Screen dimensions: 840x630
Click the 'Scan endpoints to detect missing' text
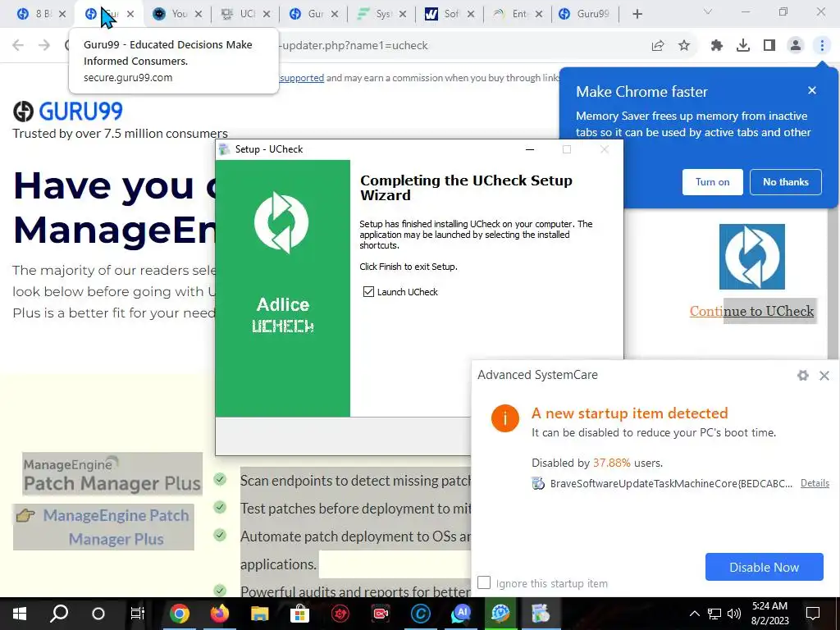click(356, 481)
